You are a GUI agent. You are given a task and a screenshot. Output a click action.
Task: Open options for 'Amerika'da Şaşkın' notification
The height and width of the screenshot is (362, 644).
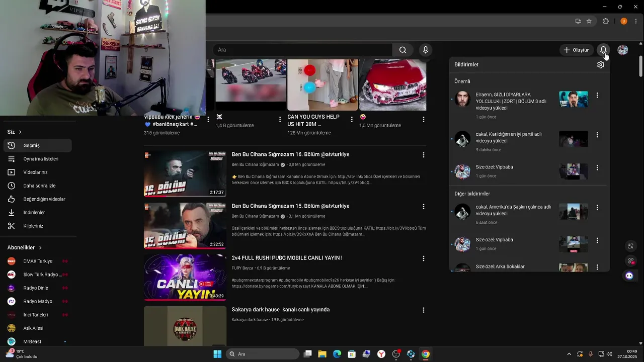597,207
